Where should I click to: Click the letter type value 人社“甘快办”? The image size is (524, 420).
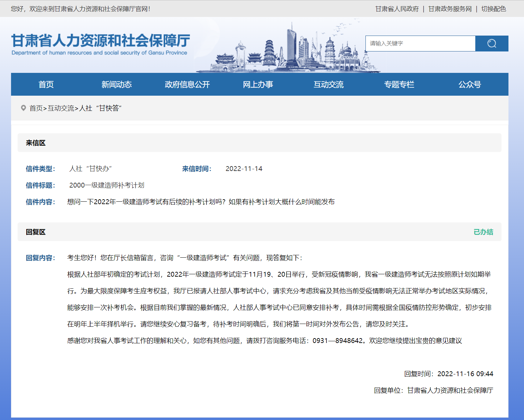[x=90, y=169]
